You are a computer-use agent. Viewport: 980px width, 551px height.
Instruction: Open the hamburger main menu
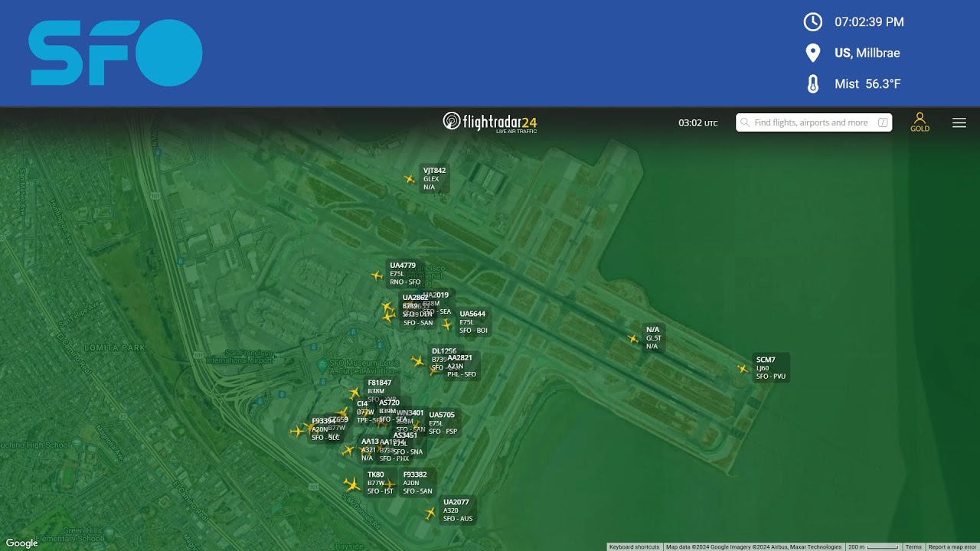pos(959,122)
